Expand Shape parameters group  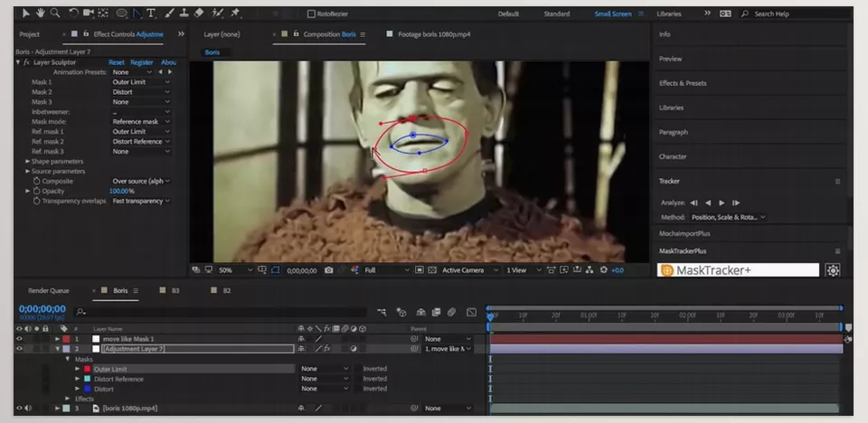(x=28, y=162)
